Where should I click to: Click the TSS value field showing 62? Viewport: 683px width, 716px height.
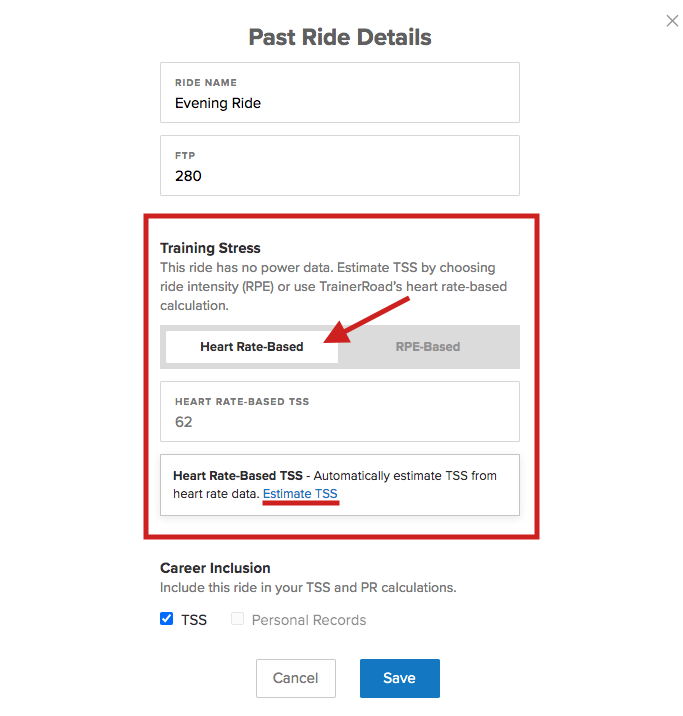pyautogui.click(x=340, y=411)
